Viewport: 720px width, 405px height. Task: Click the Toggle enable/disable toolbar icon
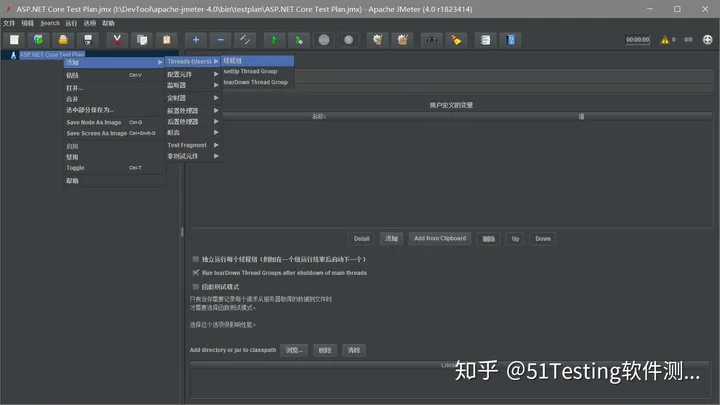tap(245, 40)
